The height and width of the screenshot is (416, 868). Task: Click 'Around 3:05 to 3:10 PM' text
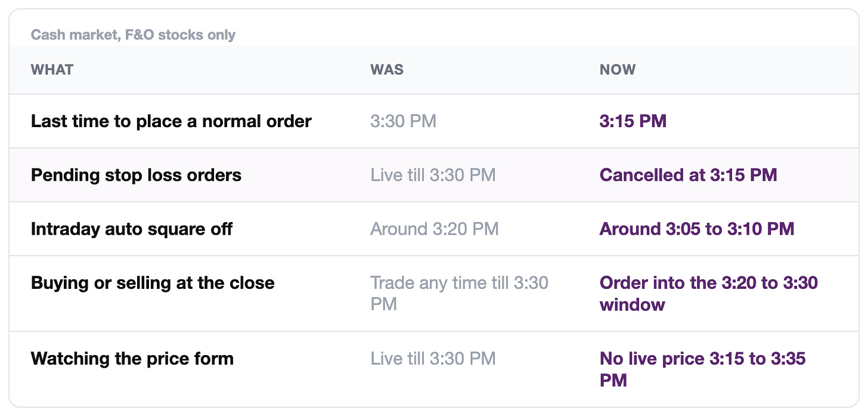click(697, 229)
